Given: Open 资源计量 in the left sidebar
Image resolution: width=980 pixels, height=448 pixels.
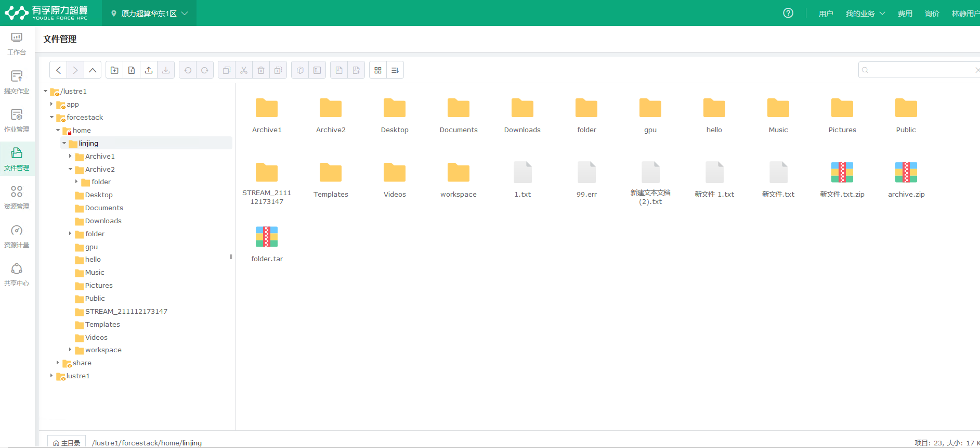Looking at the screenshot, I should click(x=17, y=237).
